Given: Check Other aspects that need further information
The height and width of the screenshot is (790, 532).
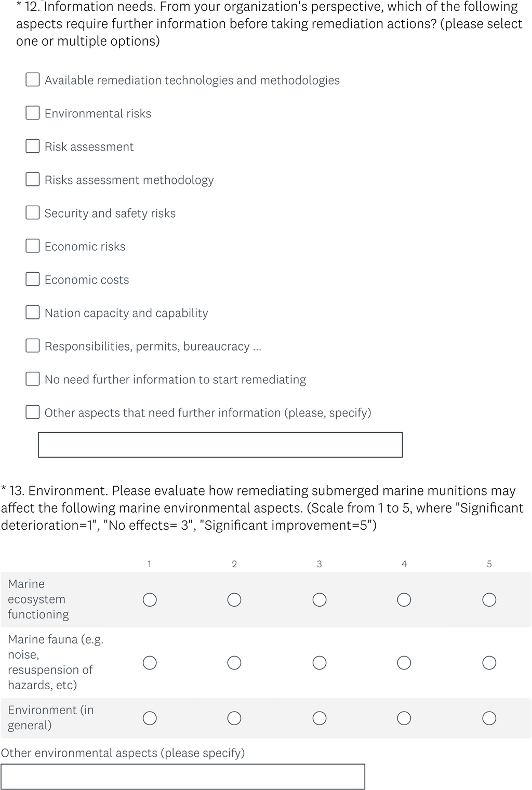Looking at the screenshot, I should coord(33,412).
